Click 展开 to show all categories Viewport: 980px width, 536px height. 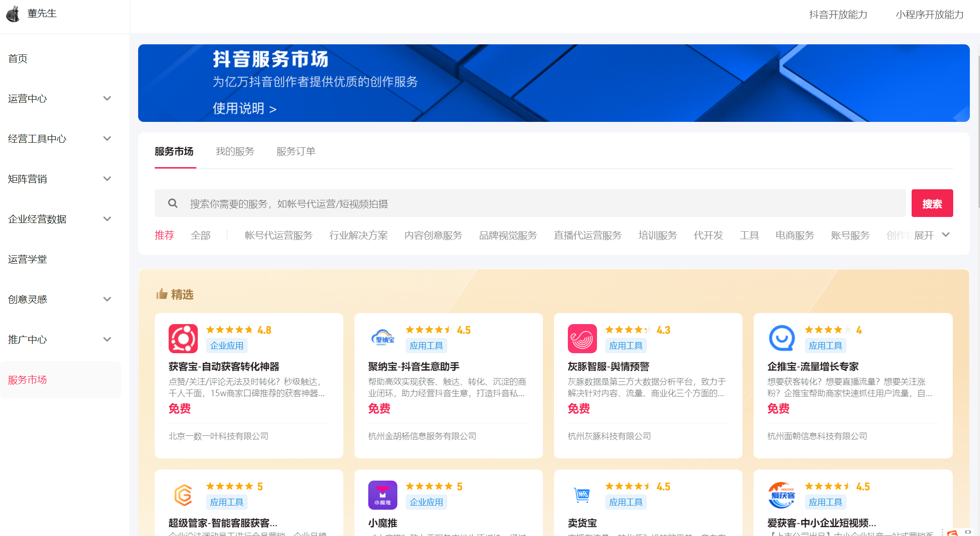[x=931, y=235]
